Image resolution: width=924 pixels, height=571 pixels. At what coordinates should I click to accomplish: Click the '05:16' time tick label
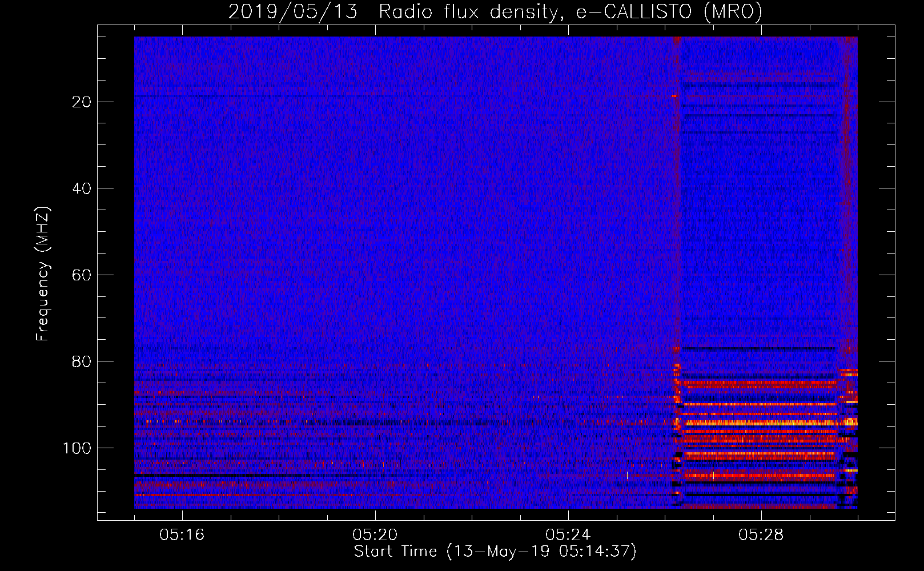182,535
